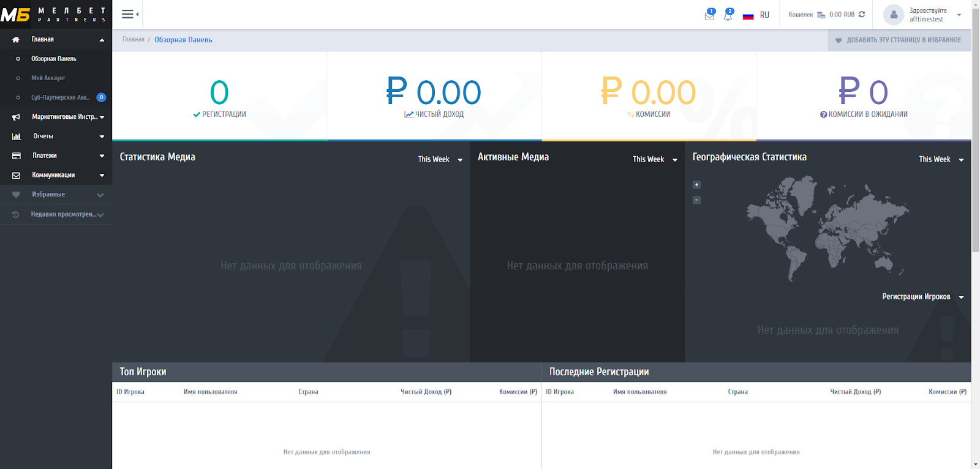Add this page to favorites button
This screenshot has width=980, height=469.
(x=899, y=40)
